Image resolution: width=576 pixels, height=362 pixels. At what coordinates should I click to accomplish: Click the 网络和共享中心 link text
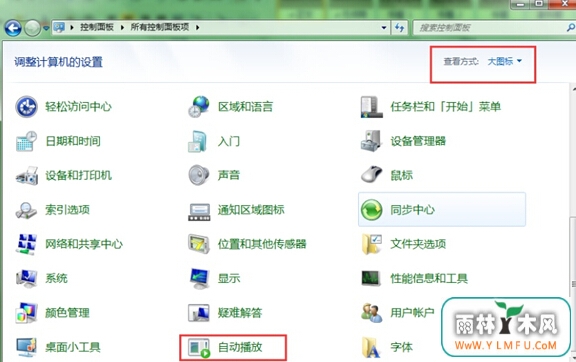point(84,244)
